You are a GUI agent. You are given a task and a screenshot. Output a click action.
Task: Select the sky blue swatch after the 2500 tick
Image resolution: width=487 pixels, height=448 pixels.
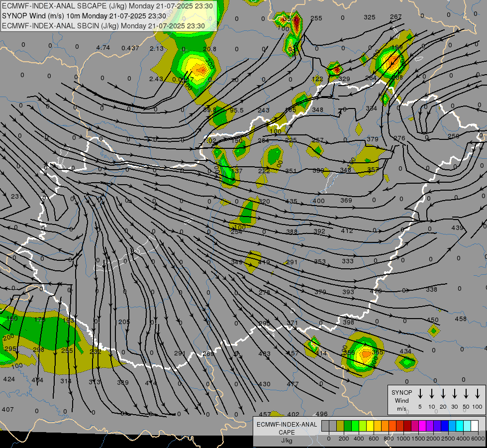point(452,426)
